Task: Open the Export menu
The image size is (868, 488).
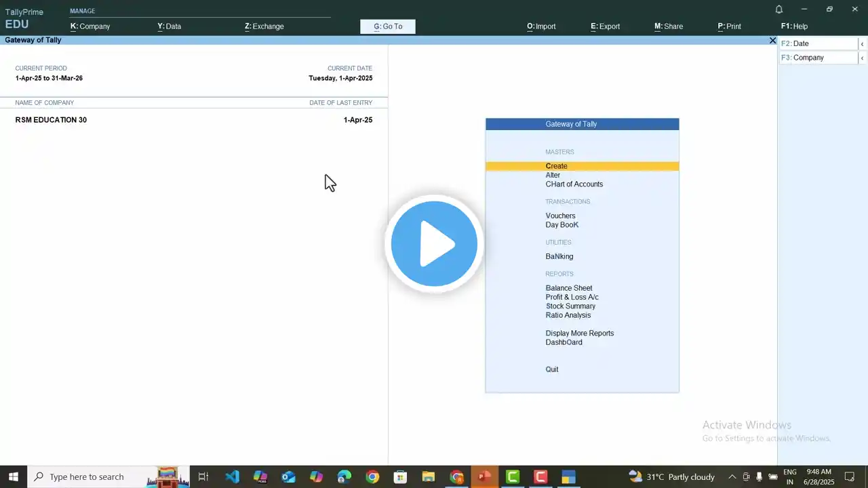Action: tap(605, 26)
